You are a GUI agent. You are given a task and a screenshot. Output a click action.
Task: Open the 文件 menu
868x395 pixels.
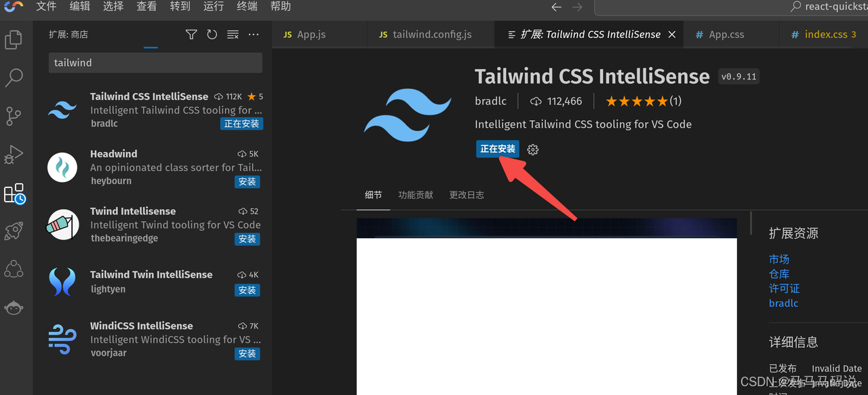click(46, 6)
